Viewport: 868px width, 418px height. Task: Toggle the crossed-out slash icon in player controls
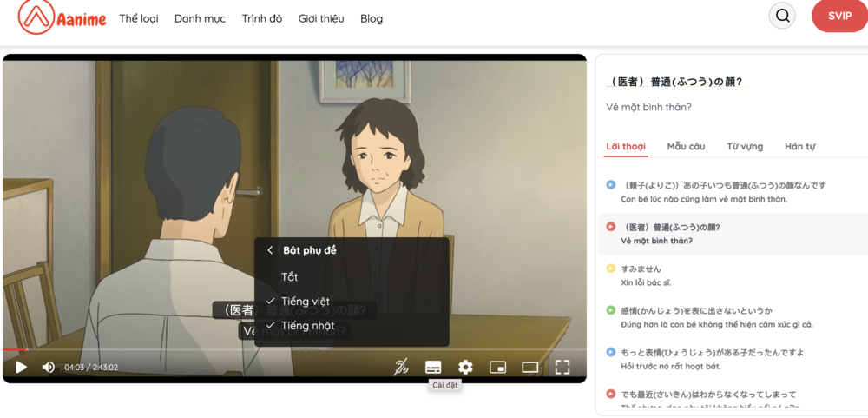[x=401, y=367]
